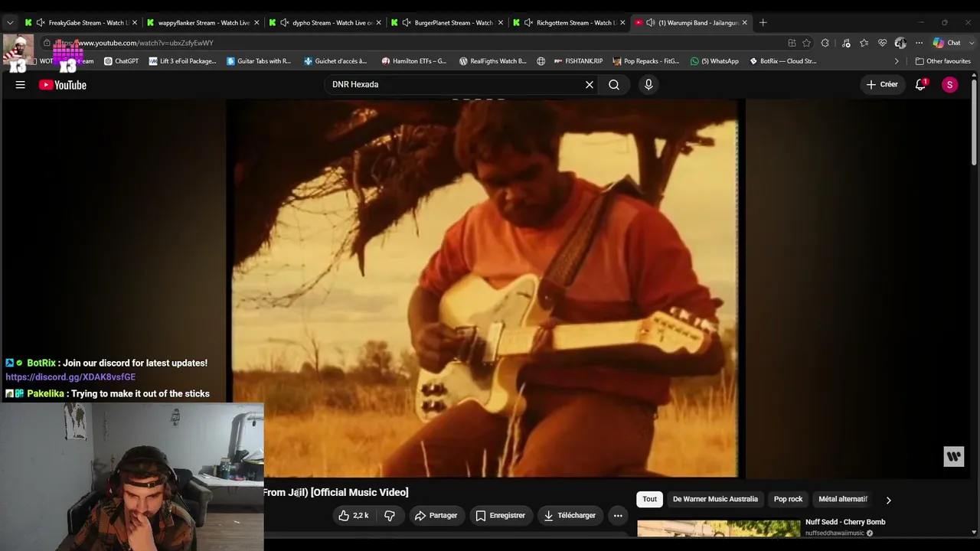The height and width of the screenshot is (551, 980).
Task: Open the Other favourites folder
Action: tap(942, 61)
